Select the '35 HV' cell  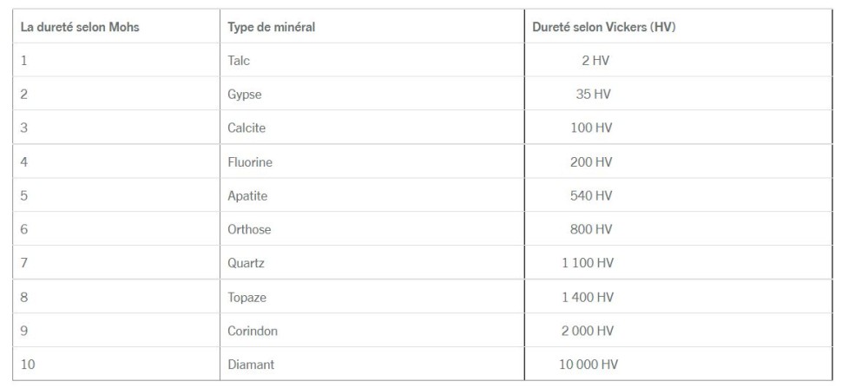(595, 95)
